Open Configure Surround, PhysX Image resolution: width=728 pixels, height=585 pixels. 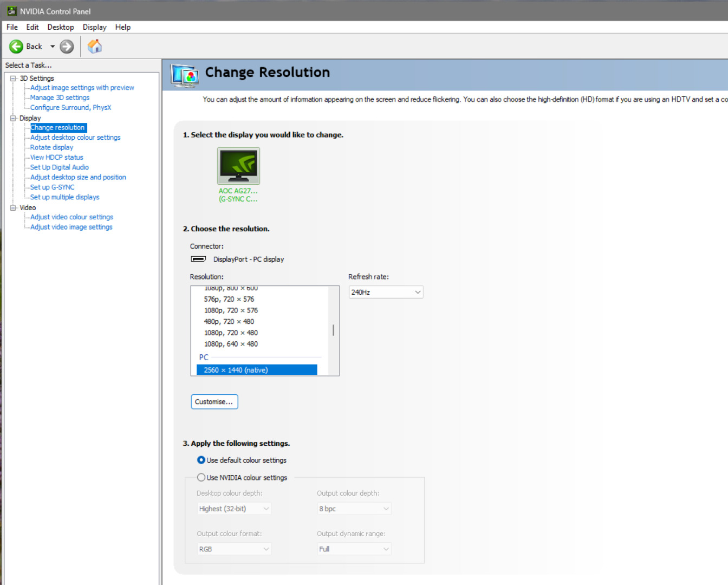[71, 108]
